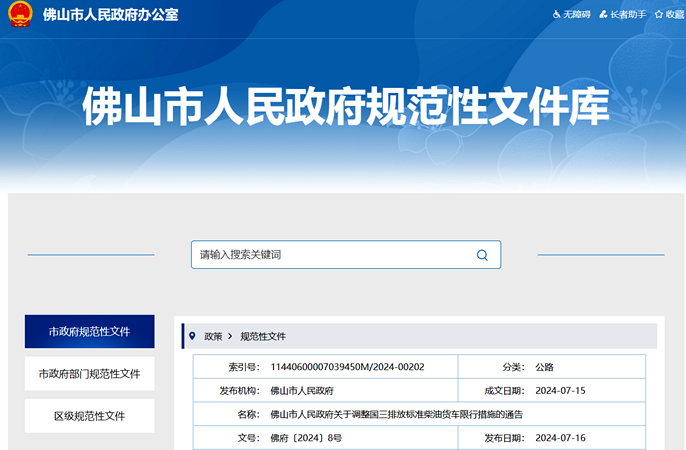Viewport: 686px width, 450px height.
Task: Select 市政府规范性文件 sidebar tab
Action: point(90,331)
